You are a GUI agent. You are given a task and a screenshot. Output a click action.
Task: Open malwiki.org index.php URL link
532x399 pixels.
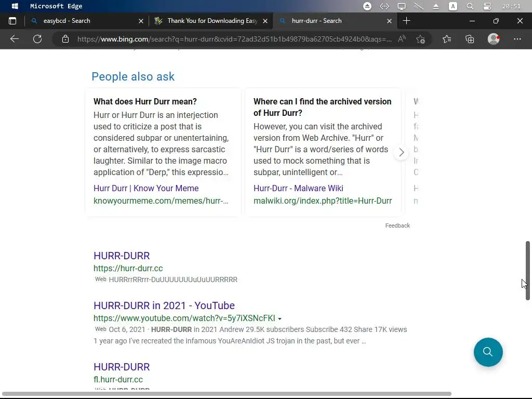[x=323, y=201]
